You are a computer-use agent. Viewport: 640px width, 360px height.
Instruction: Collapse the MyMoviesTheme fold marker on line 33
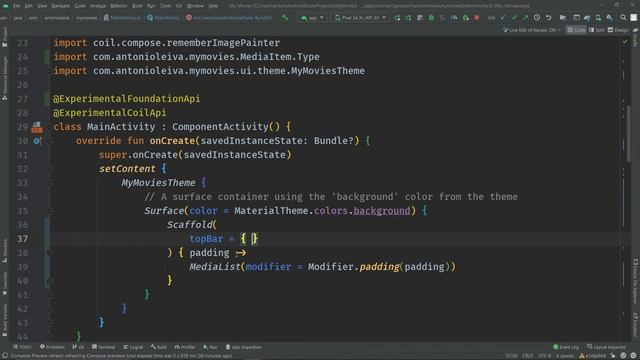49,183
